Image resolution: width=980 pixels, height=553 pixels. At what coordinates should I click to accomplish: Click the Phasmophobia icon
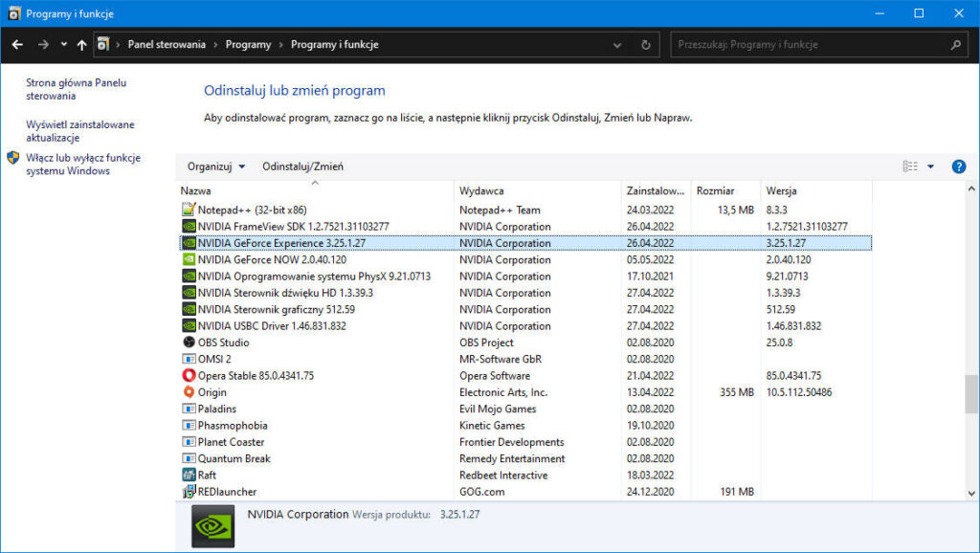click(189, 425)
